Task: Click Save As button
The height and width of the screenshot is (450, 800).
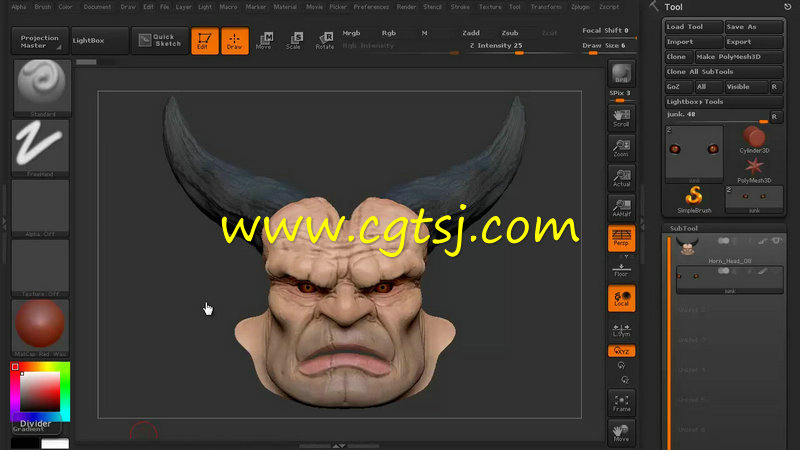Action: 754,27
